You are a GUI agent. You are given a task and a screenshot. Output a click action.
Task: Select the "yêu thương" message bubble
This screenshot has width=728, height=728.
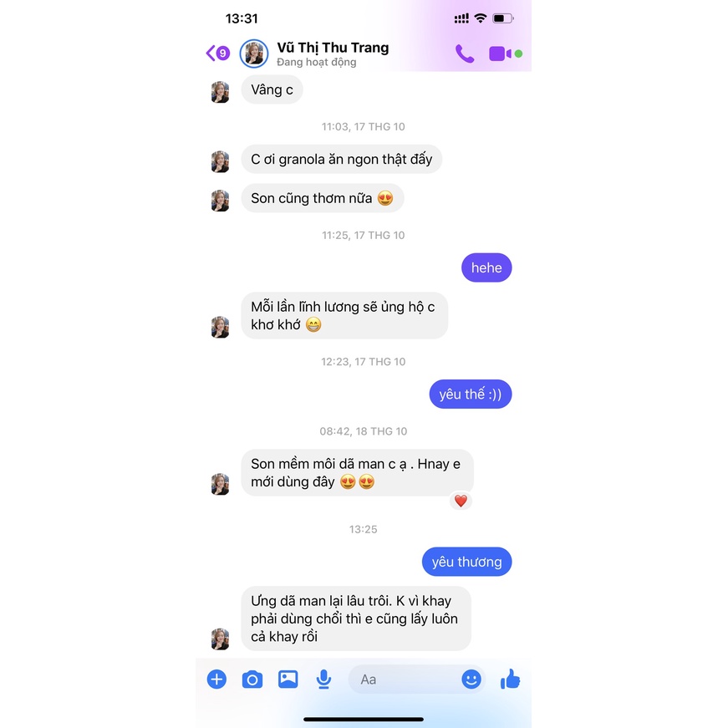tap(466, 562)
